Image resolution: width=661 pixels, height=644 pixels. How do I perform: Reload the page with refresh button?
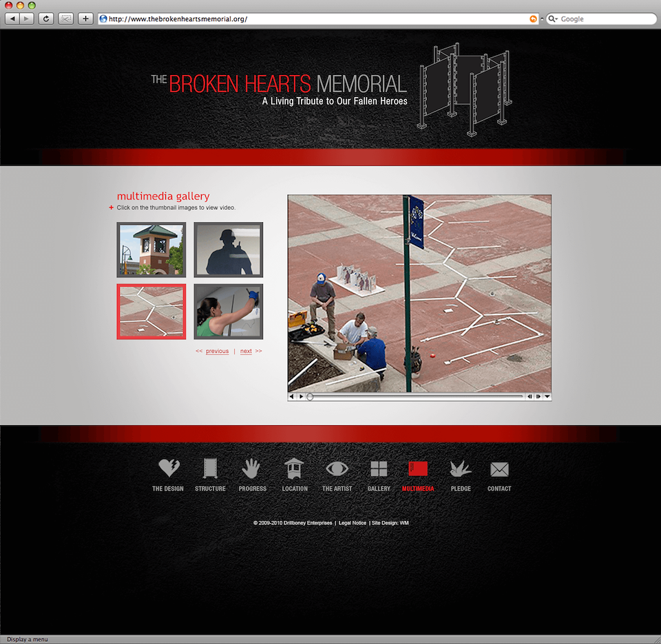(x=46, y=19)
